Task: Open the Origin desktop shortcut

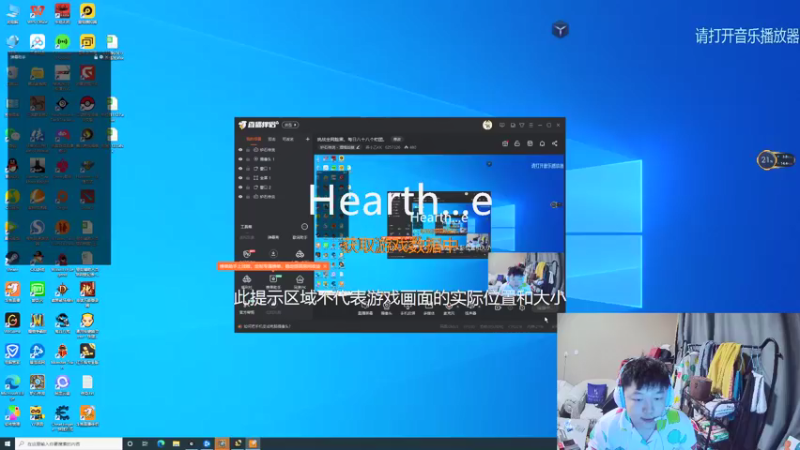Action: click(62, 199)
